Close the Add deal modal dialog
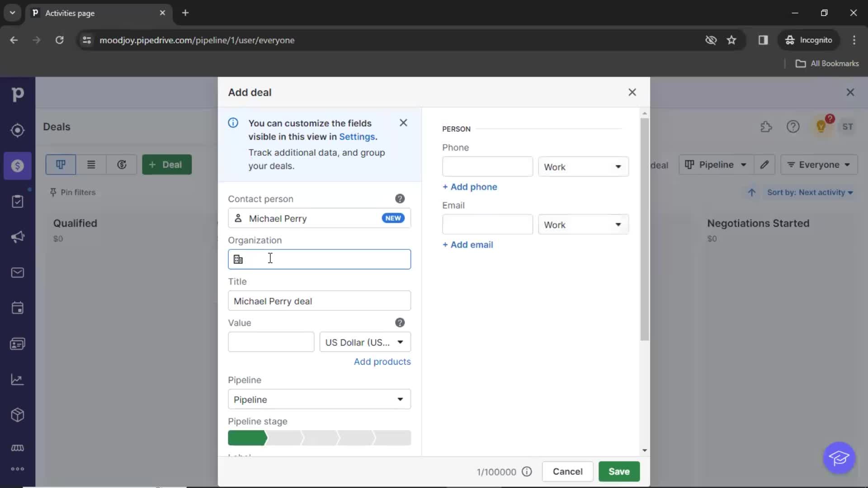 [x=631, y=92]
